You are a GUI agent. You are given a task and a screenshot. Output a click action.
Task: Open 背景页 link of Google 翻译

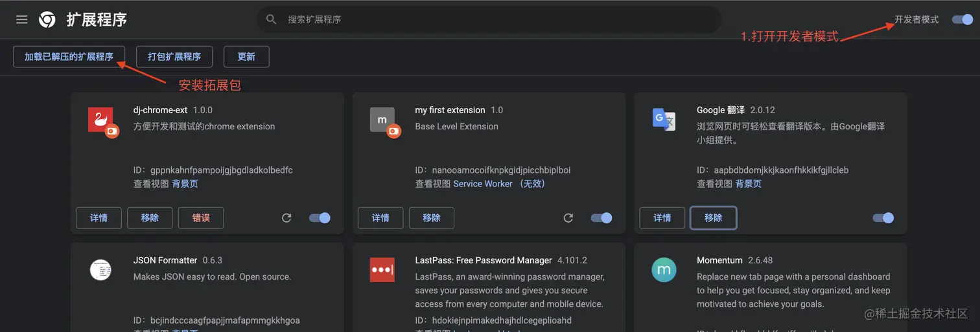click(x=748, y=184)
